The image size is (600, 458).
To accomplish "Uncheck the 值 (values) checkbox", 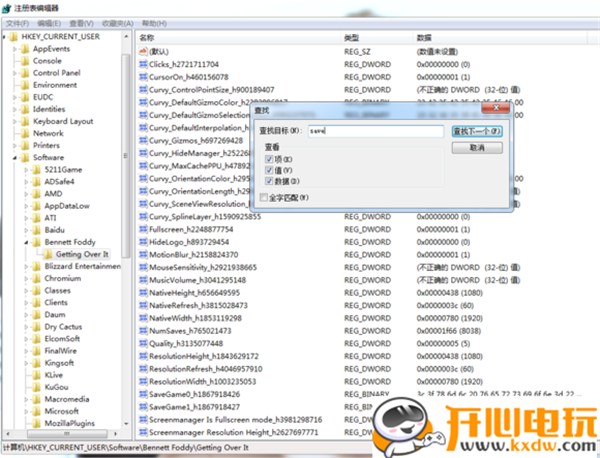I will (x=269, y=170).
